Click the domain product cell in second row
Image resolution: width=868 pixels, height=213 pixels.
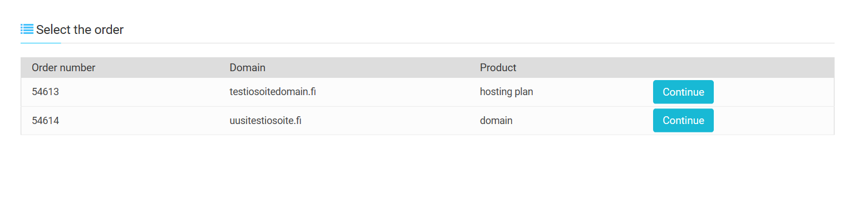[x=496, y=120]
